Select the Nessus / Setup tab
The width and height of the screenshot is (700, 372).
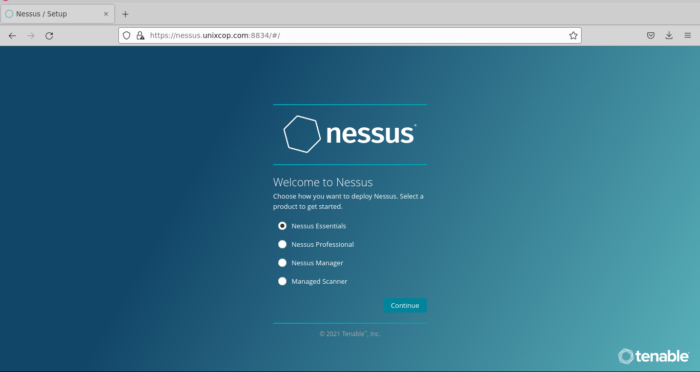tap(58, 14)
